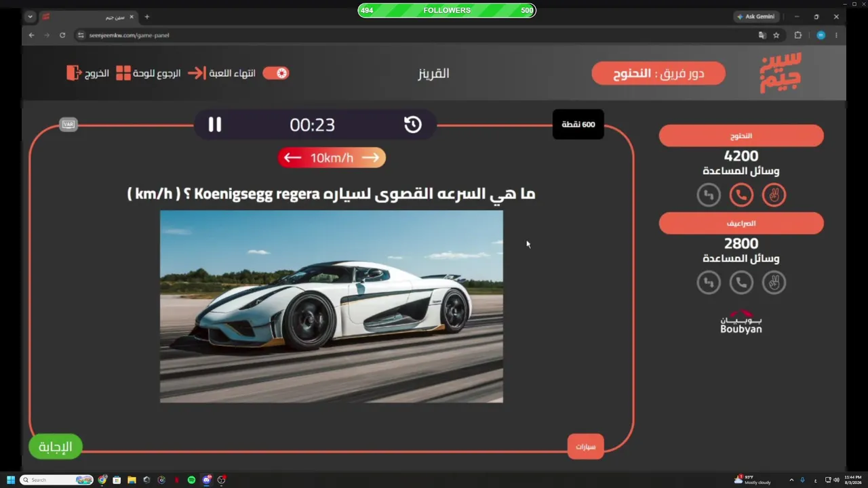Open Microsoft Store from the taskbar
The height and width of the screenshot is (488, 868).
tap(117, 480)
